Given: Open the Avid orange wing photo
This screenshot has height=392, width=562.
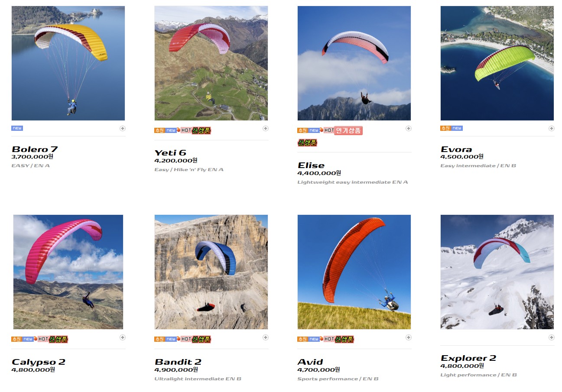Looking at the screenshot, I should [x=354, y=272].
